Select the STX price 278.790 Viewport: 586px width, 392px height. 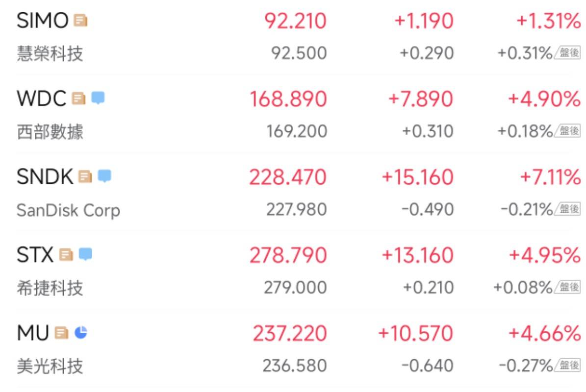point(288,255)
